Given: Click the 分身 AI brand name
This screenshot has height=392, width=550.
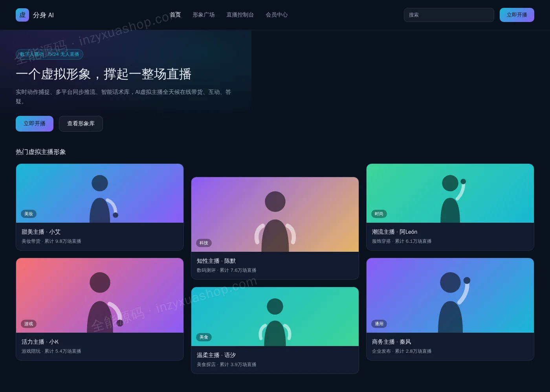Looking at the screenshot, I should pos(43,15).
